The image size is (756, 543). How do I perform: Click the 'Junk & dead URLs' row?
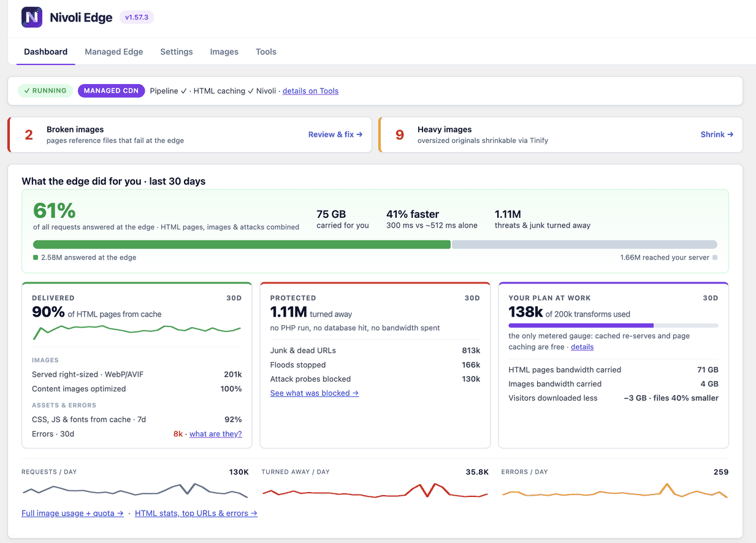click(x=375, y=350)
